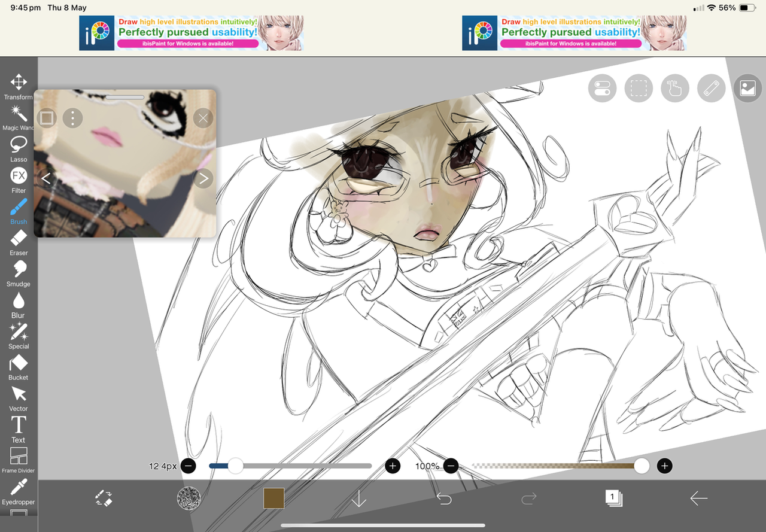Tap the brush/eraser switch icon
766x532 pixels.
tap(104, 498)
